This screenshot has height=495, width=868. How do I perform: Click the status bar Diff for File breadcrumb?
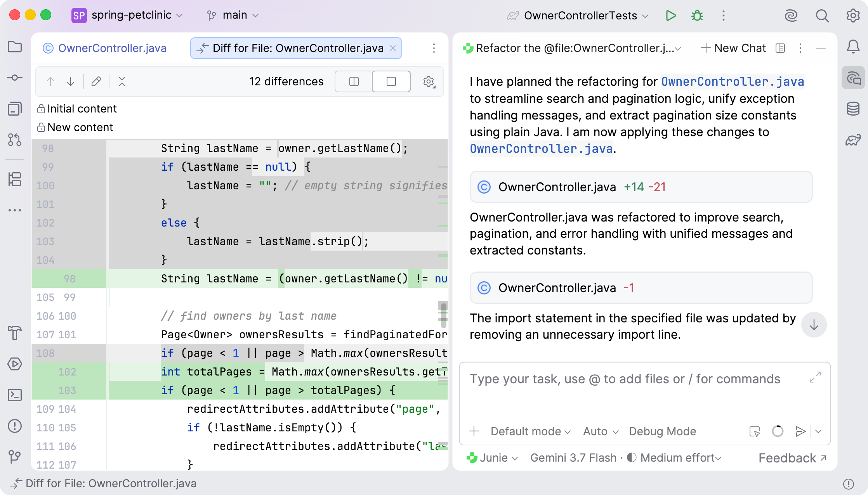[104, 483]
